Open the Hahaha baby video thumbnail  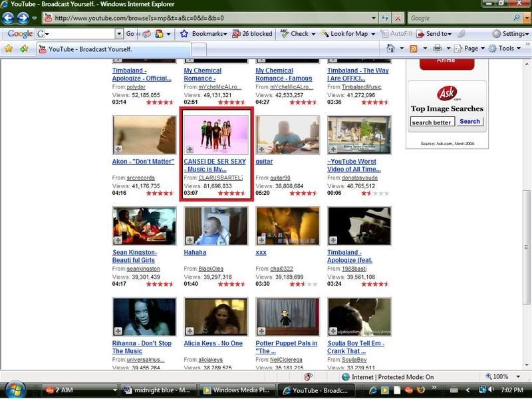[x=215, y=226]
